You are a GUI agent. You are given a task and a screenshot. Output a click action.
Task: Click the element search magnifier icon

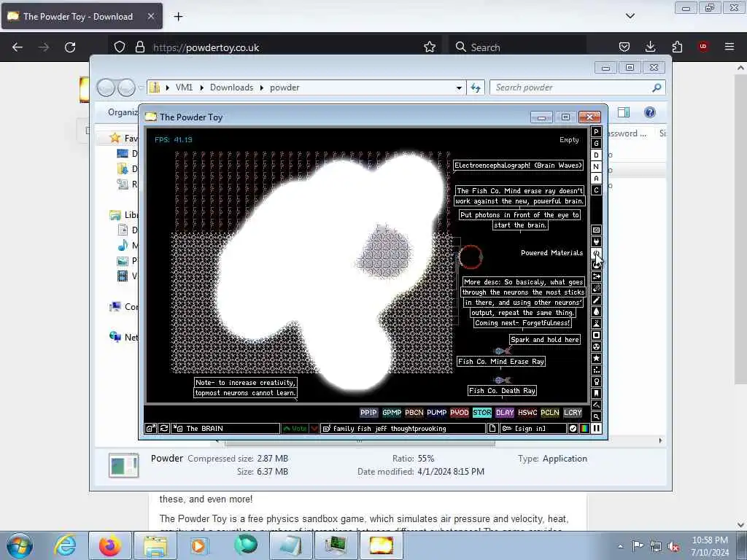[596, 416]
